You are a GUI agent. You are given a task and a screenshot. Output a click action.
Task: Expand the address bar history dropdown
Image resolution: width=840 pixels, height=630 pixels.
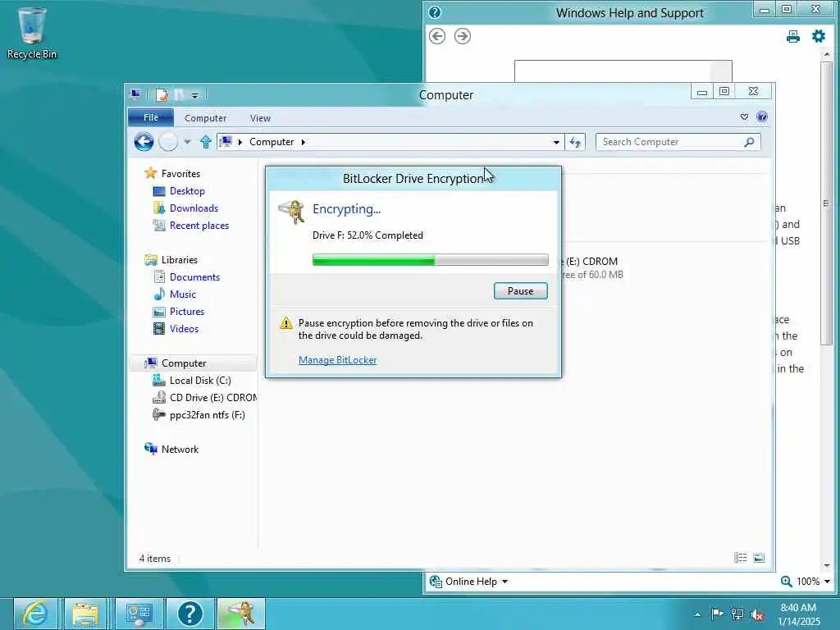point(556,142)
